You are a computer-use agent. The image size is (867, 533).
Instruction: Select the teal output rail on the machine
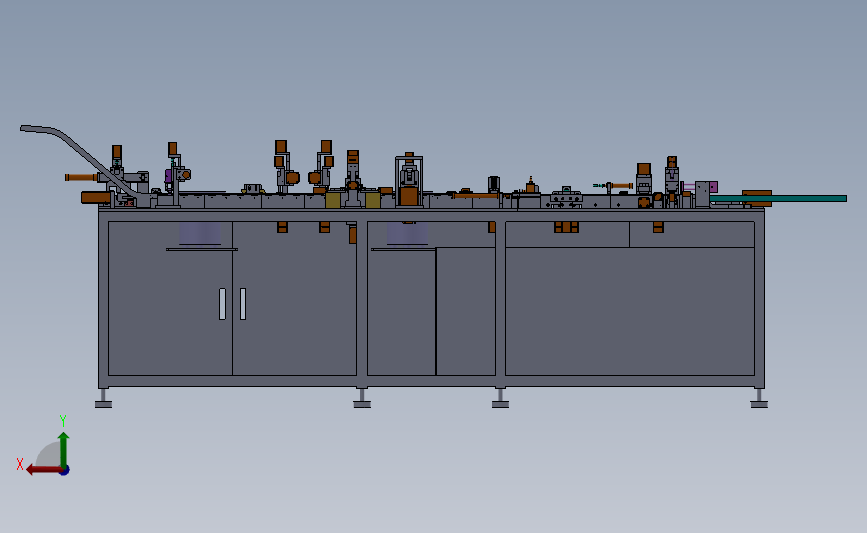tap(778, 198)
